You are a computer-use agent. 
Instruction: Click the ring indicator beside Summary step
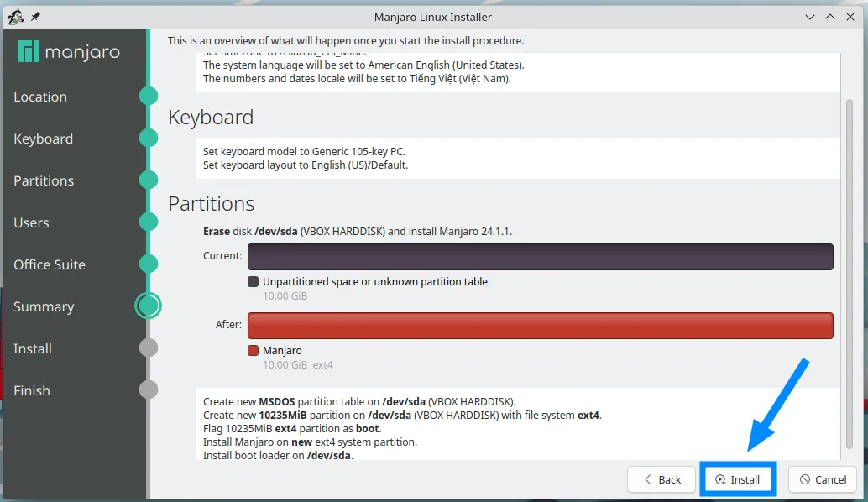(x=149, y=306)
